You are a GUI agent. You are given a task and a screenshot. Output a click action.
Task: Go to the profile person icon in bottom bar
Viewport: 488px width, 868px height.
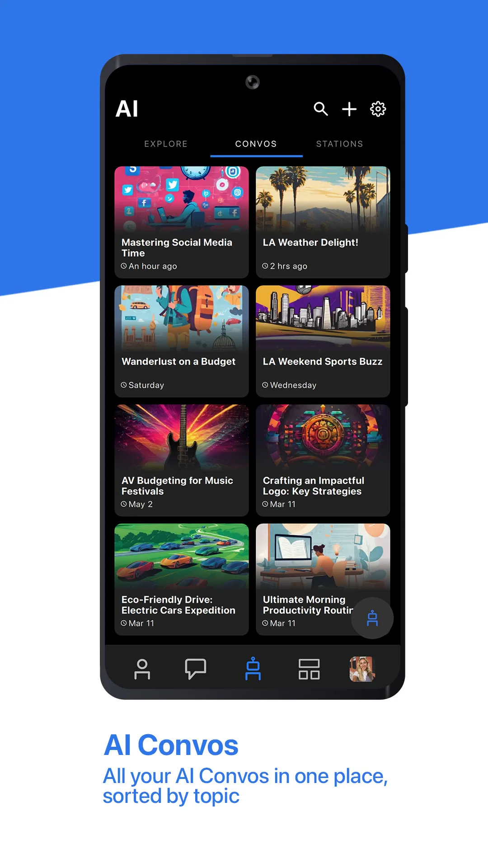142,669
